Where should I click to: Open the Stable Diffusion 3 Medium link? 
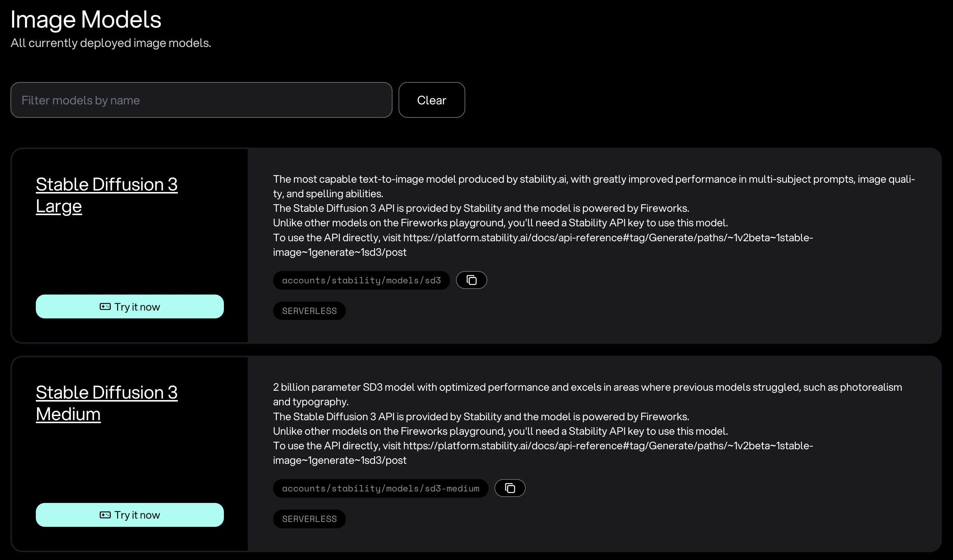tap(106, 403)
